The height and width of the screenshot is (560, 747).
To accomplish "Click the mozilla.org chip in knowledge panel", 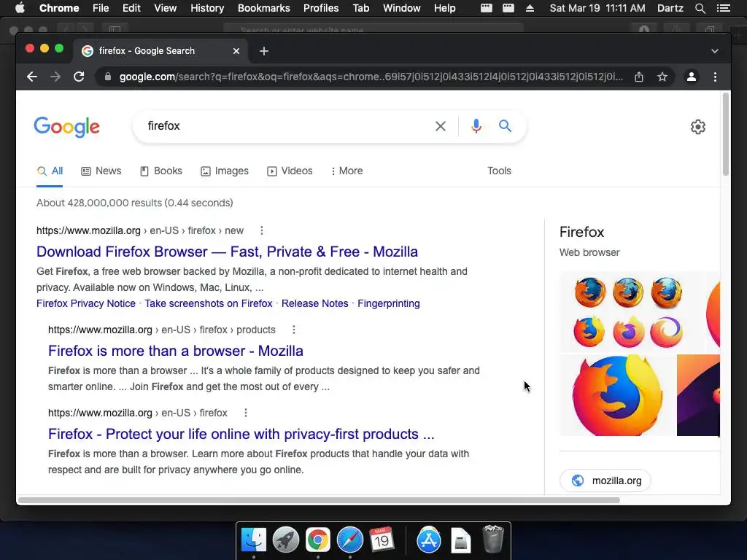I will [605, 481].
